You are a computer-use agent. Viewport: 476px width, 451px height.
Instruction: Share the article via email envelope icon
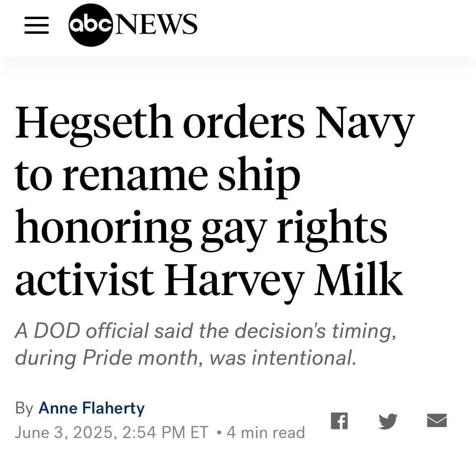(x=437, y=420)
